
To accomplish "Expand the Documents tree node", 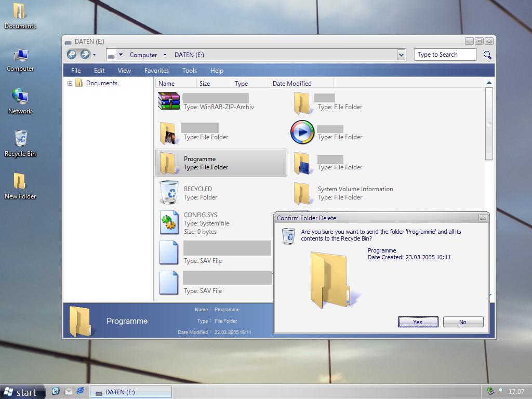I will [70, 83].
